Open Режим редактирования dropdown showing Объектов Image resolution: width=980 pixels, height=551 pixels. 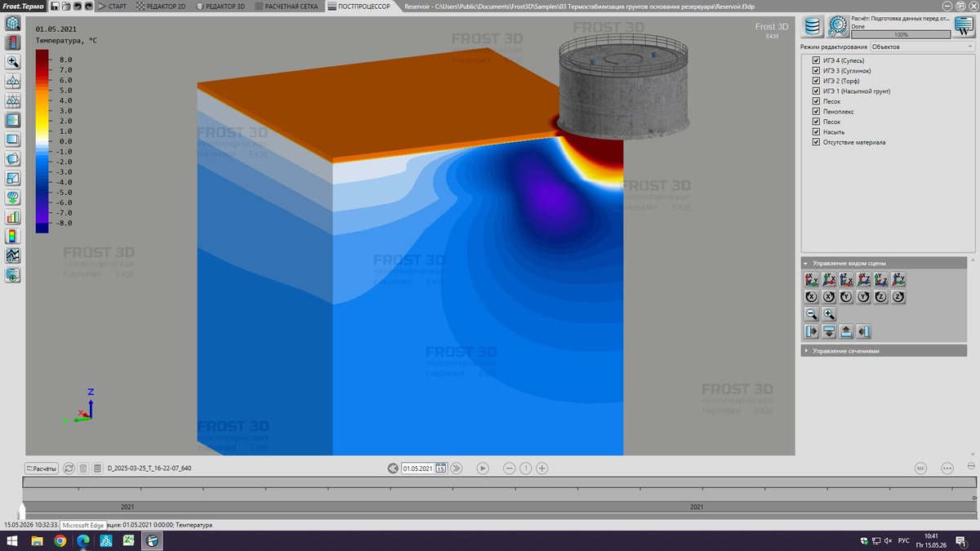(922, 47)
